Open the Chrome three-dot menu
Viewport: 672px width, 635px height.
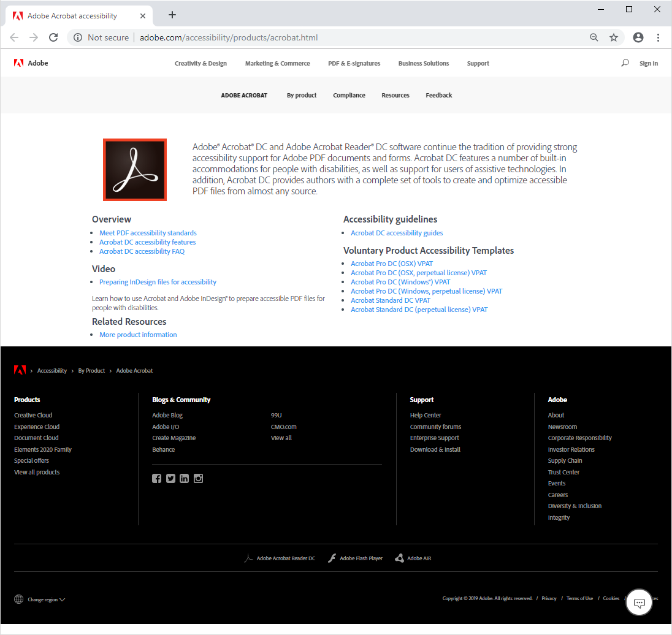coord(658,37)
